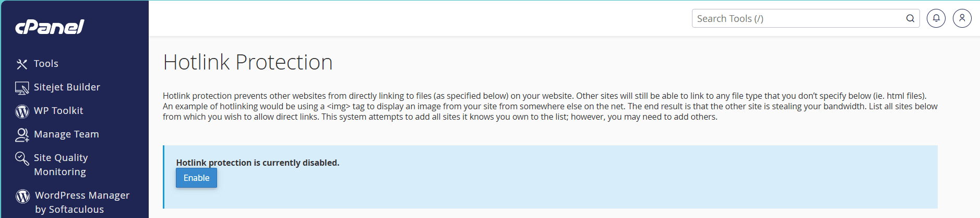Enable hotlink protection with the Enable button
This screenshot has height=218, width=980.
pyautogui.click(x=196, y=178)
